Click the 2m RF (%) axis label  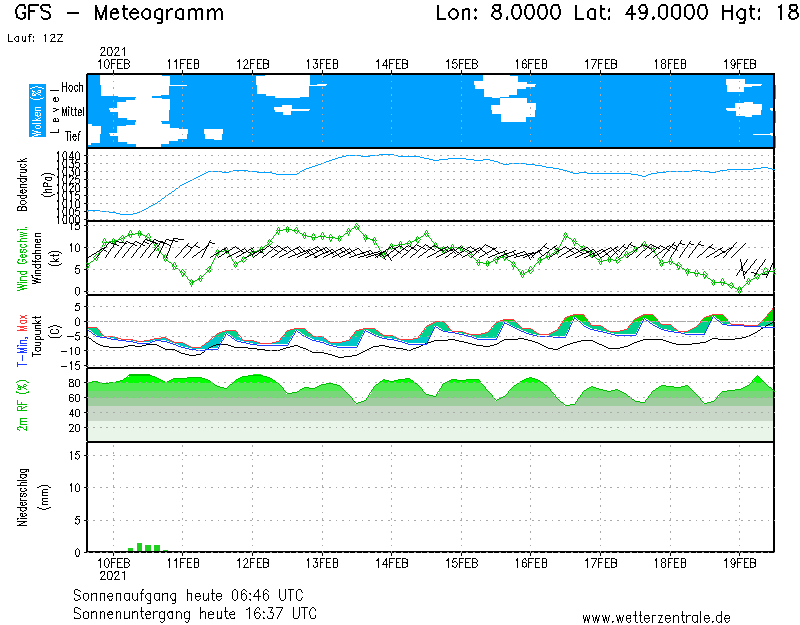point(22,405)
